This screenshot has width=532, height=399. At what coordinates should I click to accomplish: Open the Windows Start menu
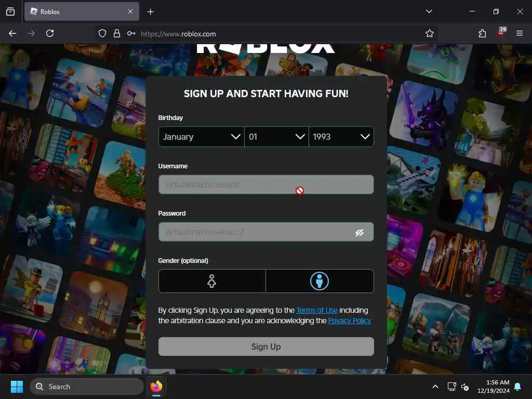[17, 387]
